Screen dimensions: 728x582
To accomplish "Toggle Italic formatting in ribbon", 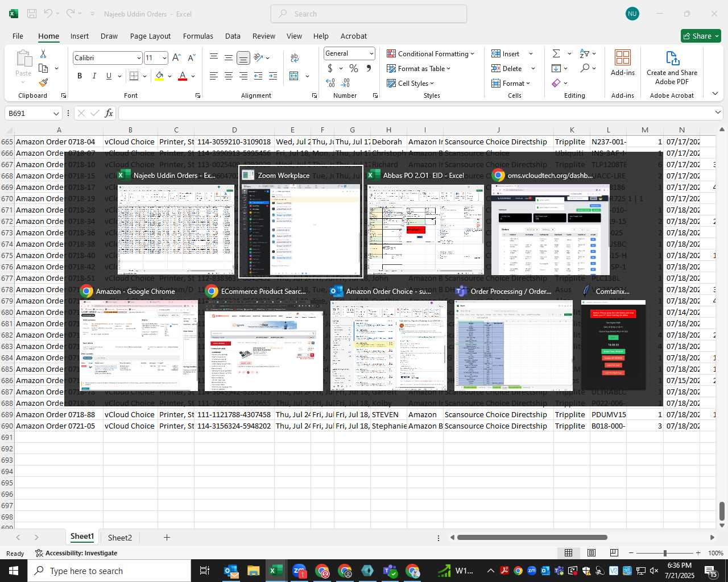I will (x=94, y=76).
